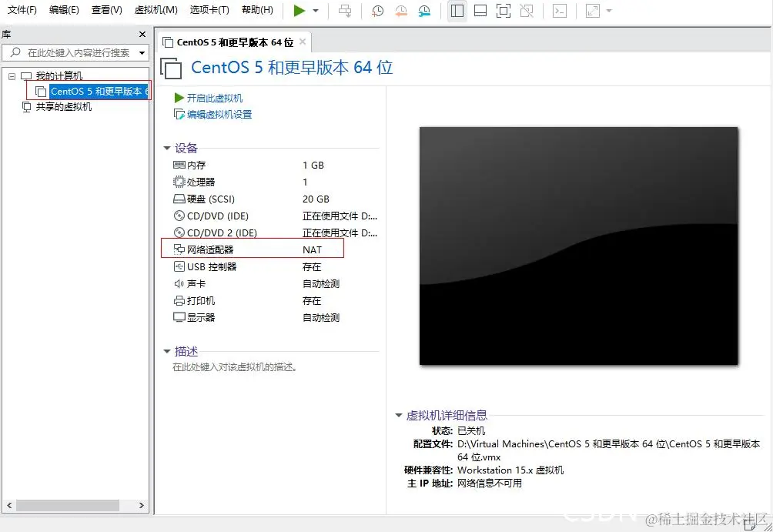The image size is (773, 532).
Task: Click the 内存 memory device icon
Action: pyautogui.click(x=179, y=165)
